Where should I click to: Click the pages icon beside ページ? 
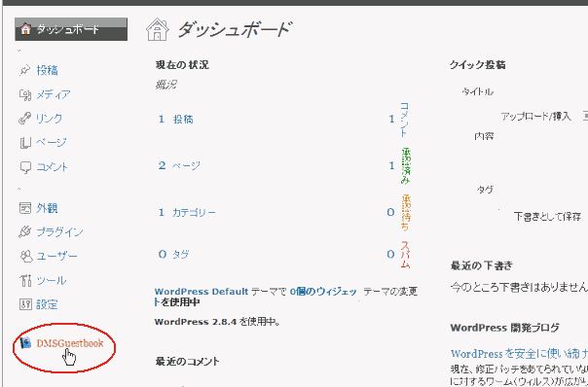[24, 142]
